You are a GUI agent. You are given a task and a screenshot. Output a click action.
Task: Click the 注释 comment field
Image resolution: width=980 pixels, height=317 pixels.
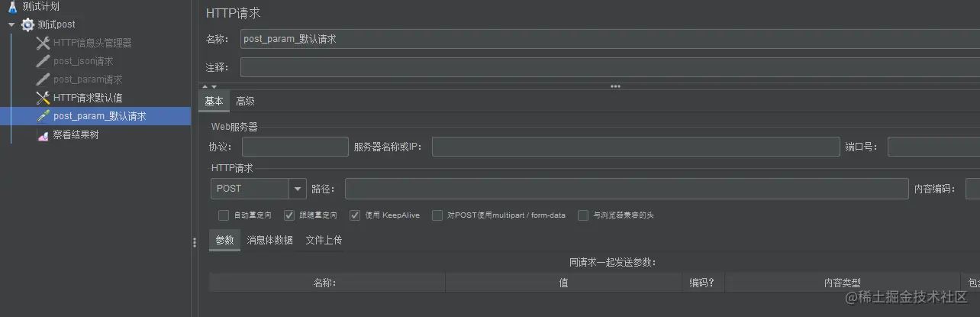[x=610, y=67]
